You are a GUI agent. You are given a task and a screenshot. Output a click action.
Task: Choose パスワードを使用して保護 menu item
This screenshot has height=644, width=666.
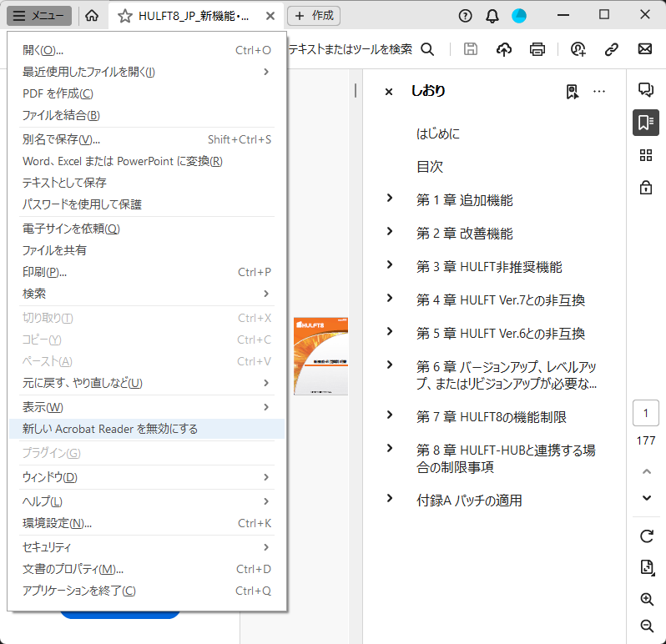(x=147, y=204)
